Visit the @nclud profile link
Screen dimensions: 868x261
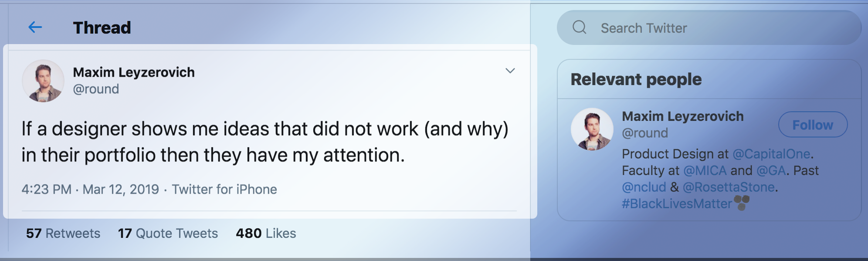pos(644,187)
